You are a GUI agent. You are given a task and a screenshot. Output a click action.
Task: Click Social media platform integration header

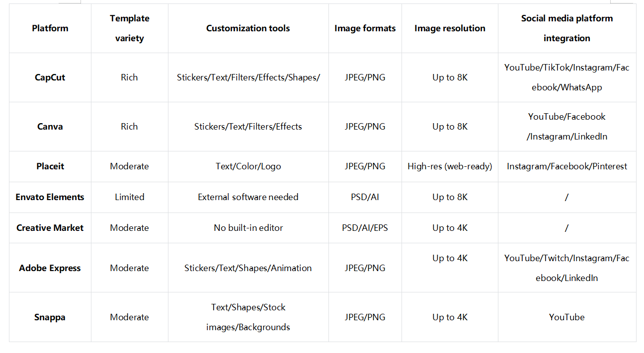click(566, 28)
